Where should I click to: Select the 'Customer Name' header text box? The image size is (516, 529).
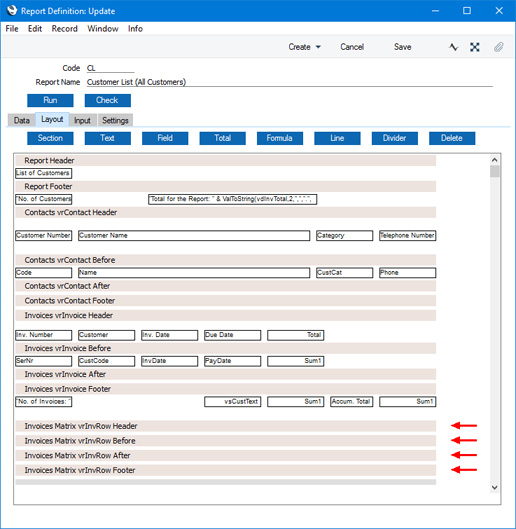coord(194,235)
